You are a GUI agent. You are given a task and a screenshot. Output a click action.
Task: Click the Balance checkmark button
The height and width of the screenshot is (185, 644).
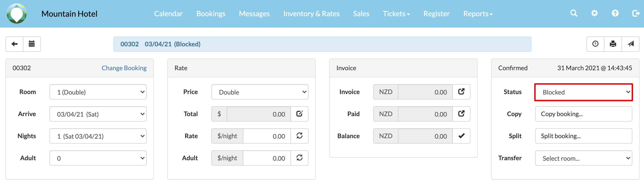461,136
